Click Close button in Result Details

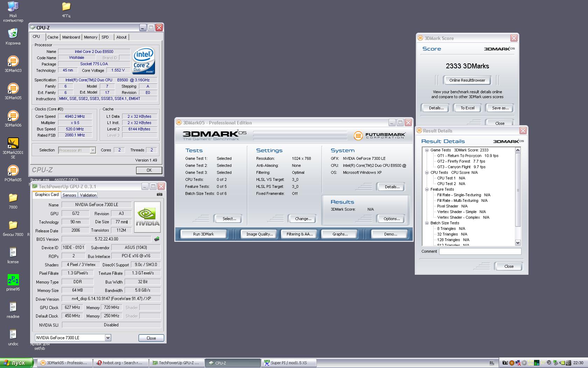509,266
